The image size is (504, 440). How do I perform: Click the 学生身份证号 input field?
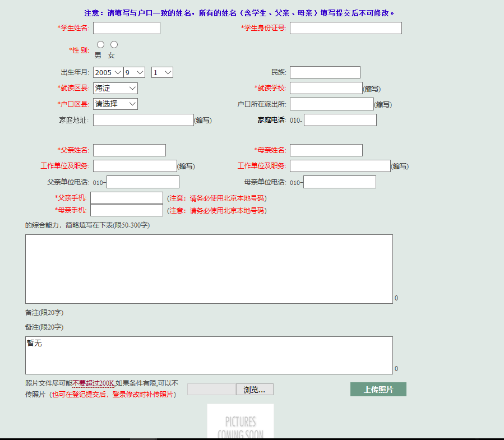point(346,28)
